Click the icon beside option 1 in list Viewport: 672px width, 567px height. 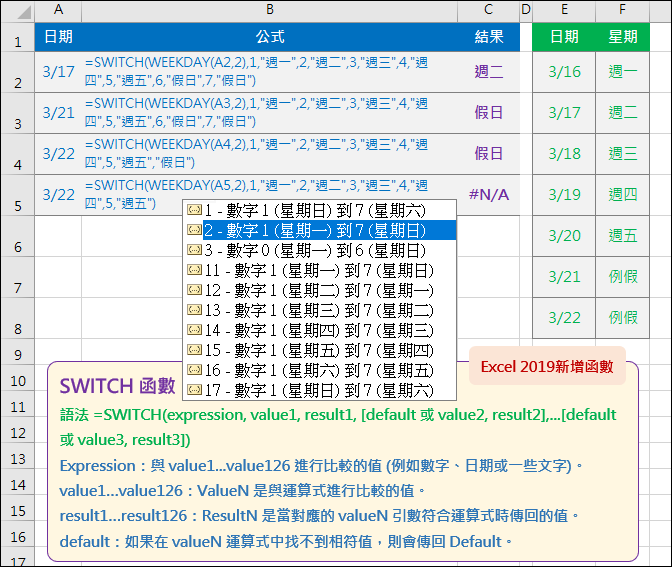click(195, 210)
